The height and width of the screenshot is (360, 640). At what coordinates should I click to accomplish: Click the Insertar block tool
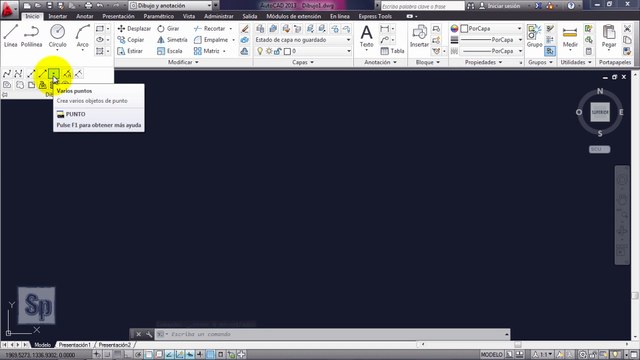(419, 36)
